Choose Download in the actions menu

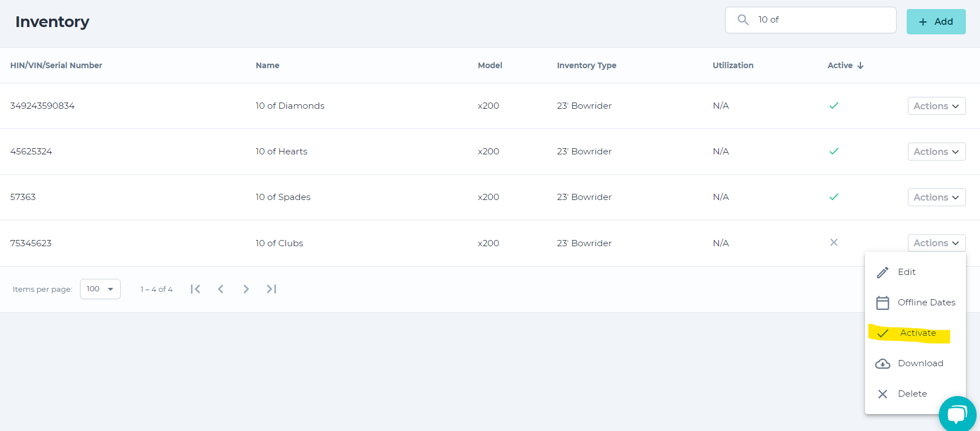tap(920, 363)
